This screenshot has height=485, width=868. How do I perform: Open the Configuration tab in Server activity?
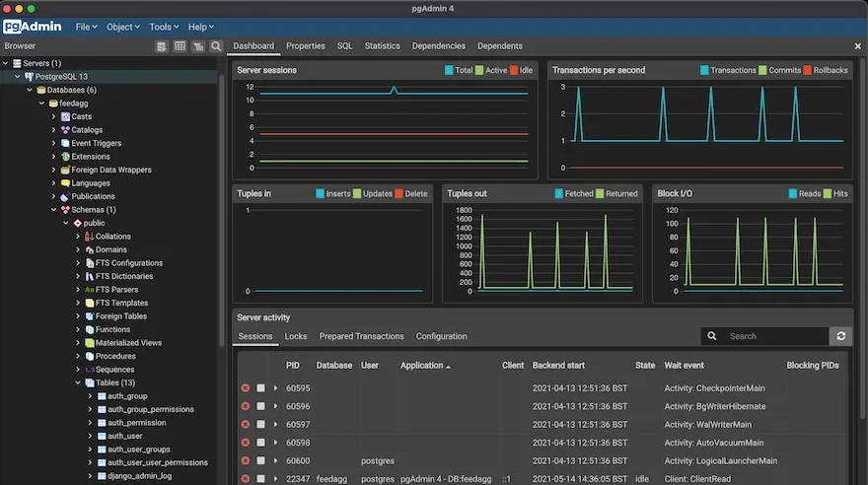point(441,336)
